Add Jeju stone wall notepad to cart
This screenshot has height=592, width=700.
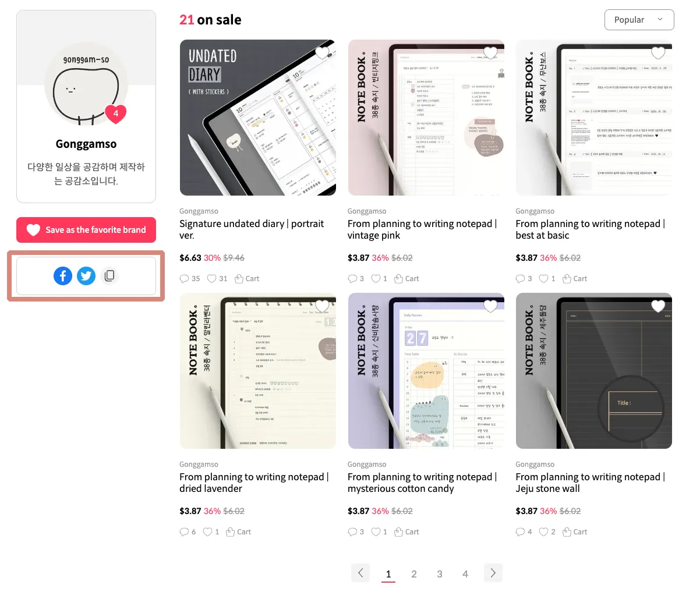575,532
